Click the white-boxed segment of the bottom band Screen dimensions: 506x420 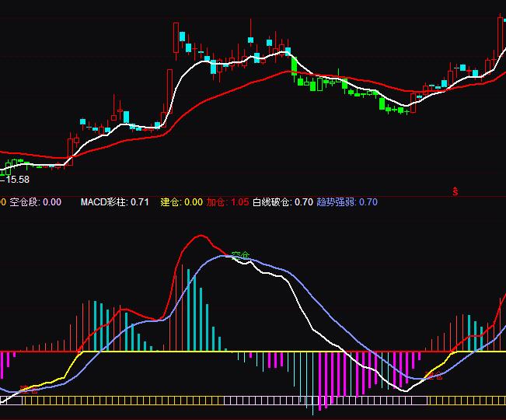click(x=233, y=401)
